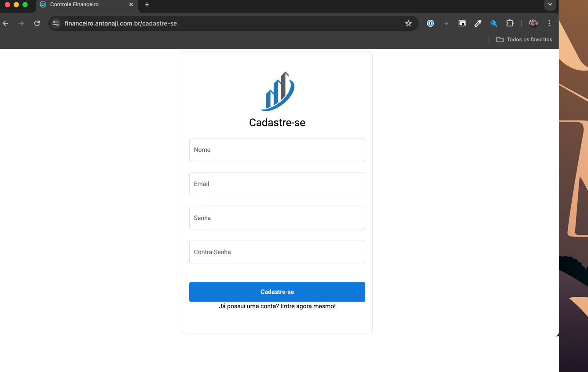The width and height of the screenshot is (588, 372).
Task: Open Todos os favoritos bookmarks folder
Action: coord(524,40)
